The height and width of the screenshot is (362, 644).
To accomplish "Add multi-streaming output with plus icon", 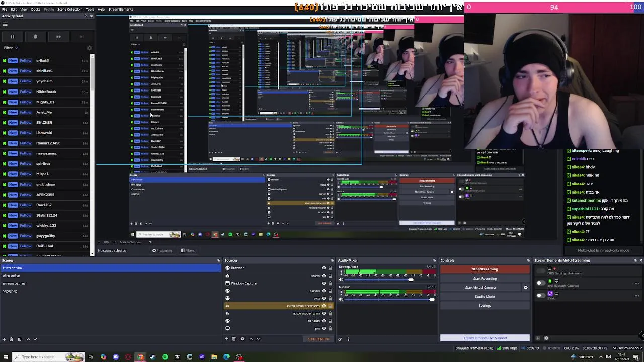I will [538, 338].
